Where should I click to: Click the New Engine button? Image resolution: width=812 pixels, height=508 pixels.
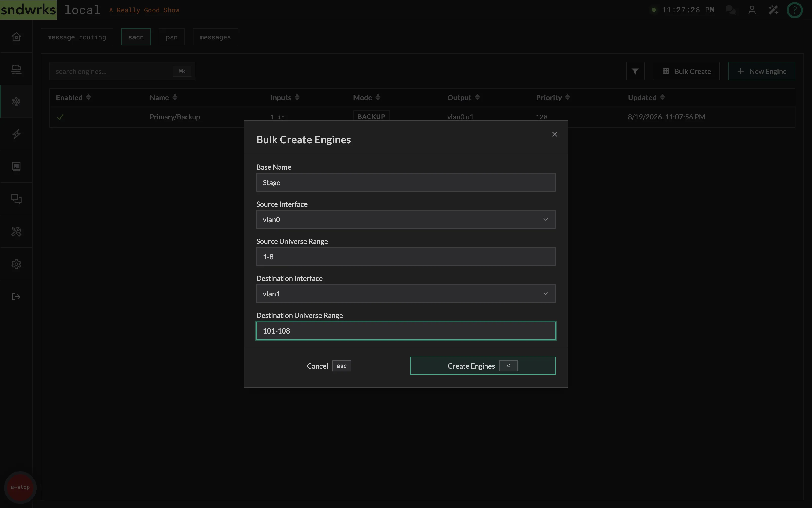tap(761, 71)
